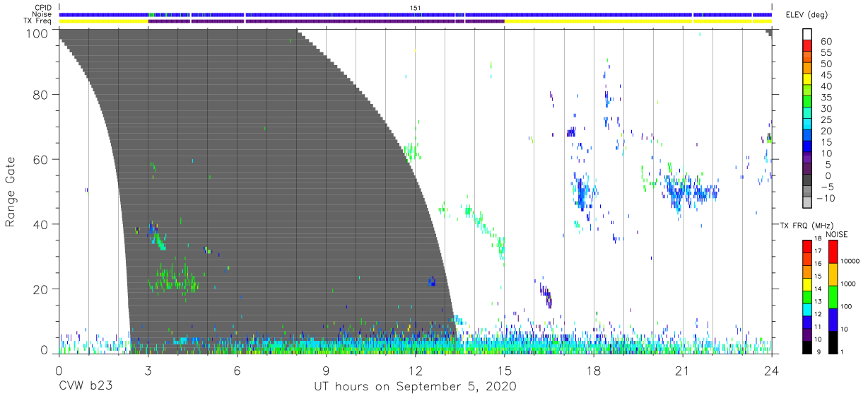Click the ELEV (deg) colorbar title

tap(807, 14)
